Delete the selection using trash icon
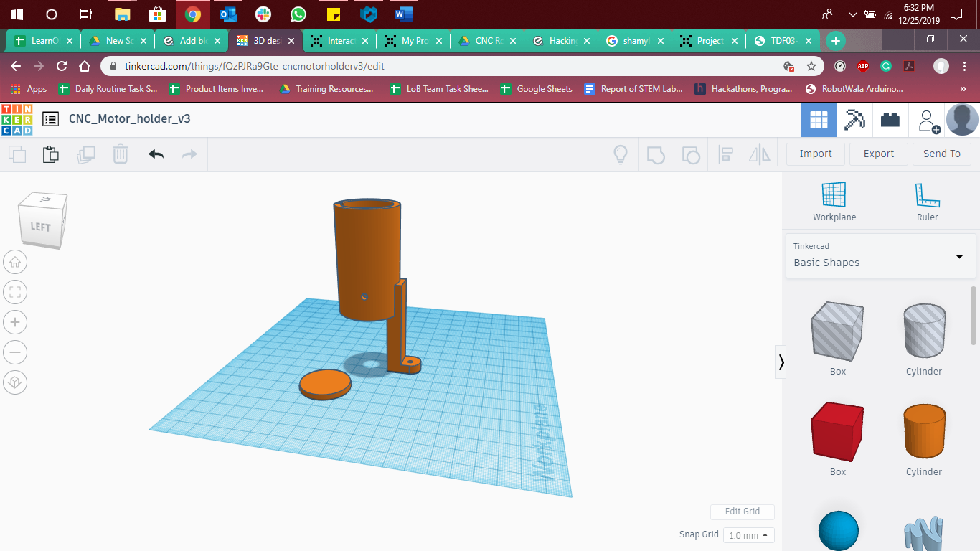The width and height of the screenshot is (980, 551). [120, 154]
